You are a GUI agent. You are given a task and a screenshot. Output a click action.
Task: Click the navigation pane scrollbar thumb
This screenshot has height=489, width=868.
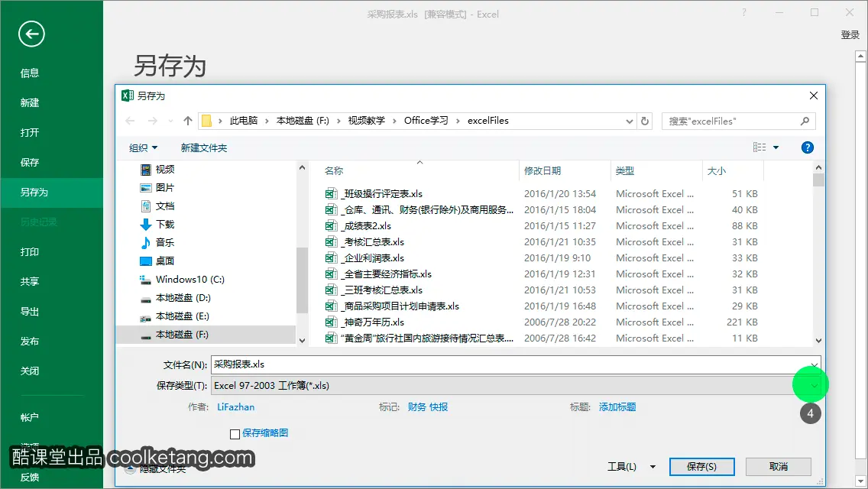302,280
